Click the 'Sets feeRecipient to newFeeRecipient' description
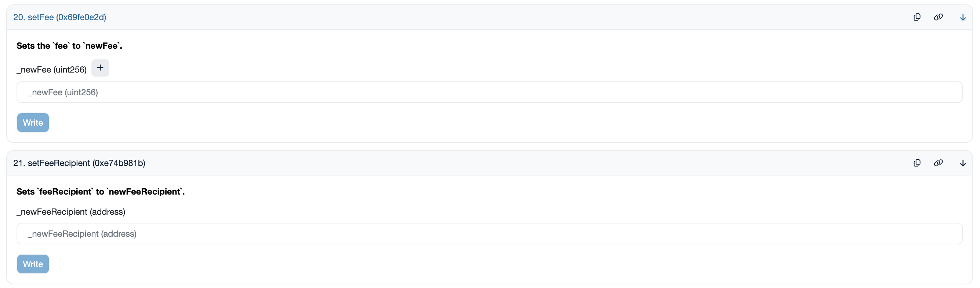 click(x=101, y=192)
